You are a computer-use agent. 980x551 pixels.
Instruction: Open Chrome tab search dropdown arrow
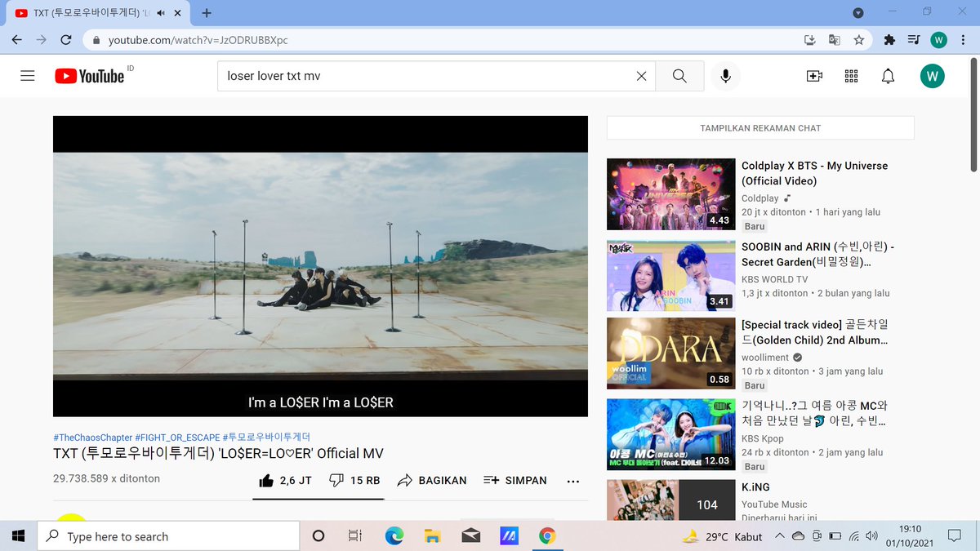(x=858, y=13)
